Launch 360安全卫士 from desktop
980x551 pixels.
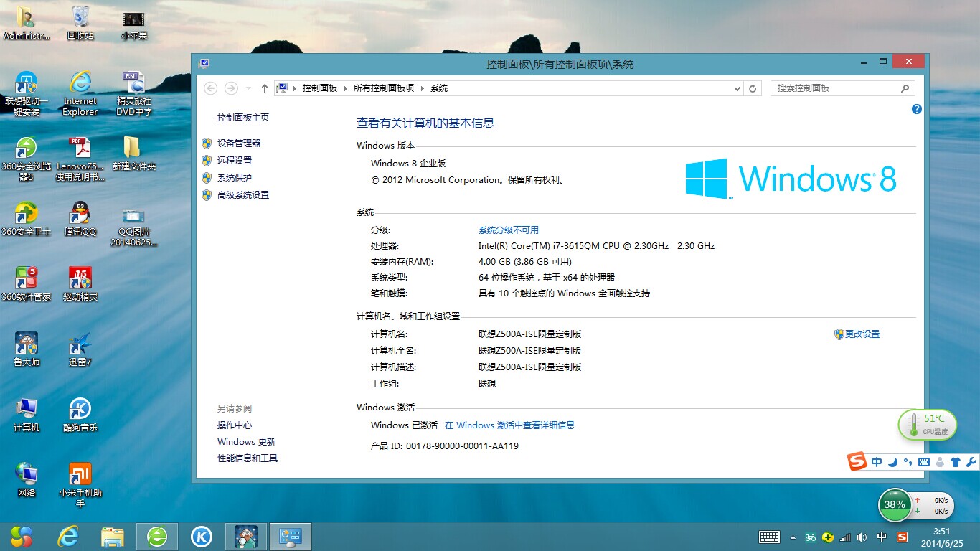click(27, 219)
